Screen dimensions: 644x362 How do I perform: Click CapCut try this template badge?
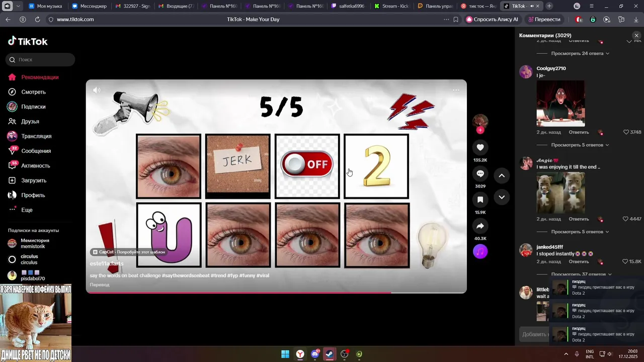point(130,252)
